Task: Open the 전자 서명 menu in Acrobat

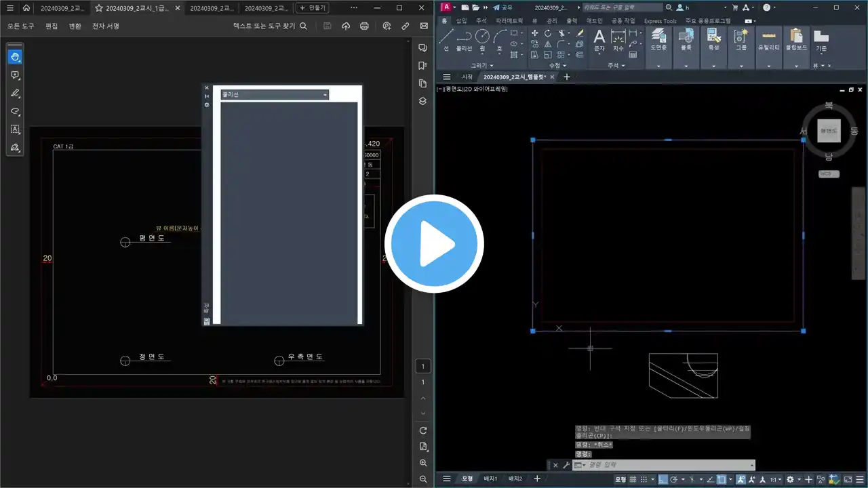Action: pyautogui.click(x=106, y=26)
